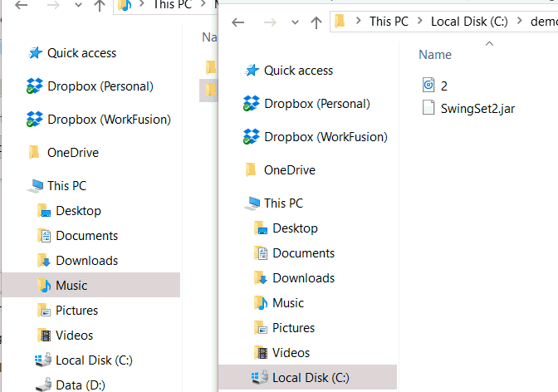558x392 pixels.
Task: Open Music in front window sidebar
Action: (288, 302)
